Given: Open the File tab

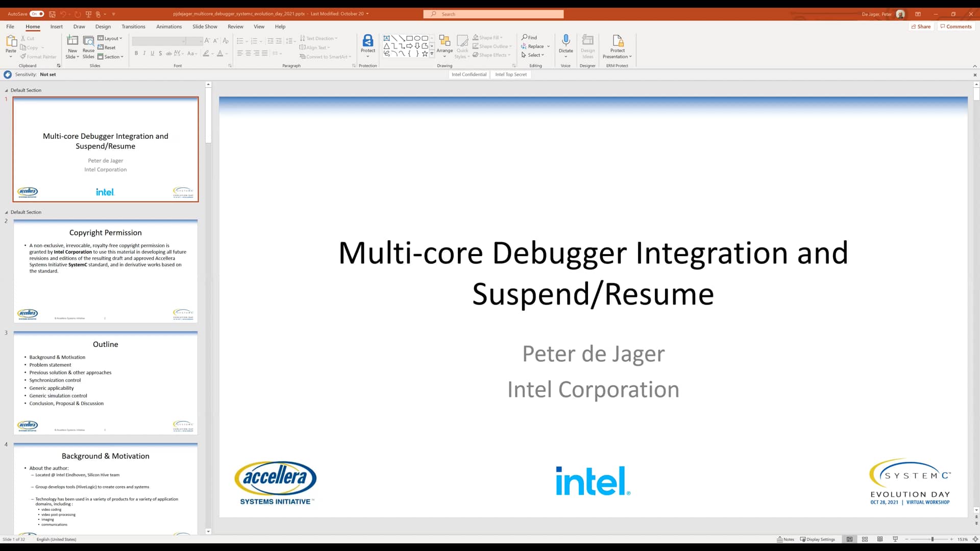Looking at the screenshot, I should tap(10, 27).
